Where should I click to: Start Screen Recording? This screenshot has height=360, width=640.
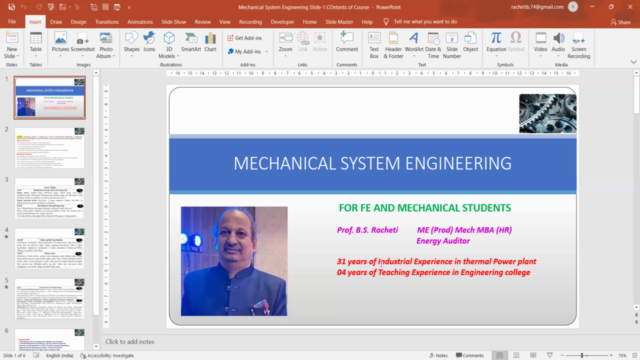(578, 45)
